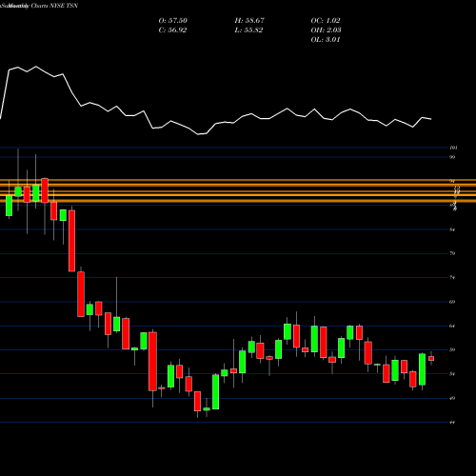Image resolution: width=476 pixels, height=476 pixels.
Task: Click the 99 price axis label
Action: tap(452, 157)
